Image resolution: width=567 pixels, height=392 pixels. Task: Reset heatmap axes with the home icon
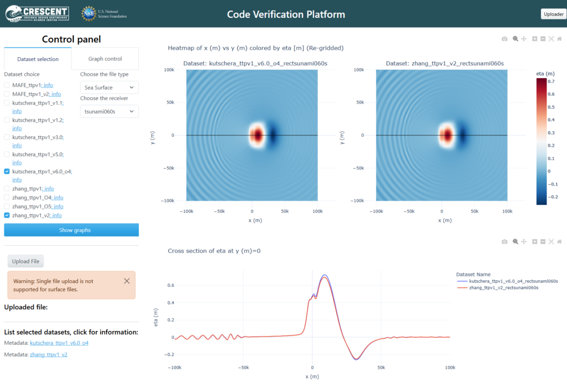559,39
